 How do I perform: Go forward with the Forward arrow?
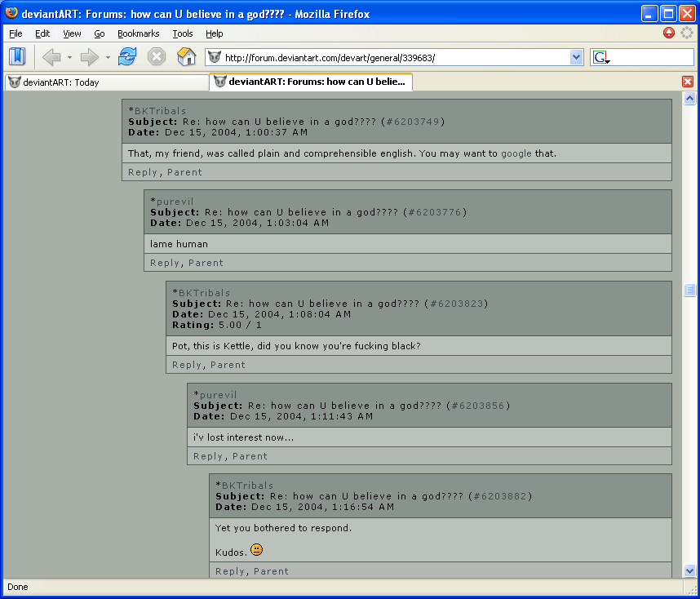pos(89,57)
